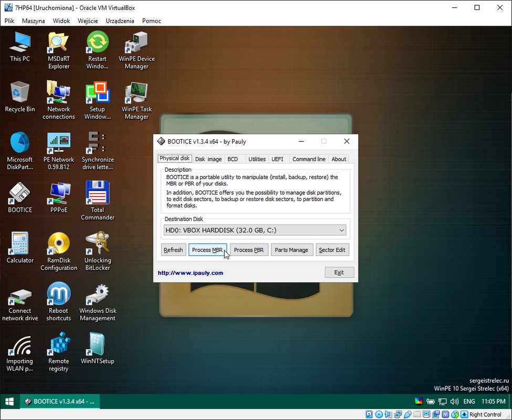
Task: Click ENG language indicator in taskbar
Action: (x=469, y=402)
